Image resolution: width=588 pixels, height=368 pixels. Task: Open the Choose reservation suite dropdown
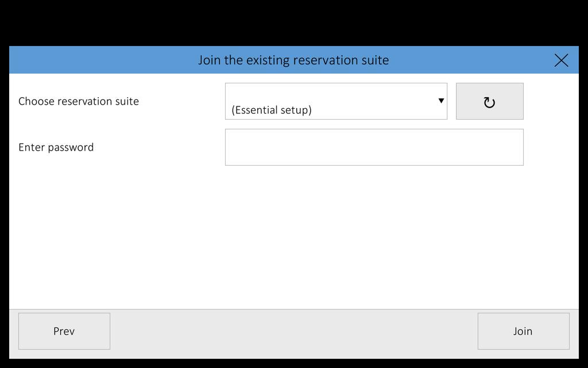336,101
